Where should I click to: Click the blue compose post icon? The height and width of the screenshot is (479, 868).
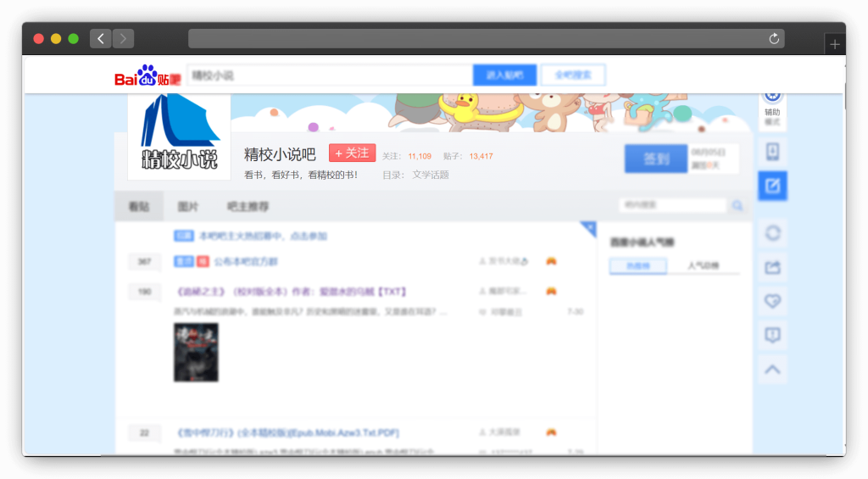pos(772,186)
